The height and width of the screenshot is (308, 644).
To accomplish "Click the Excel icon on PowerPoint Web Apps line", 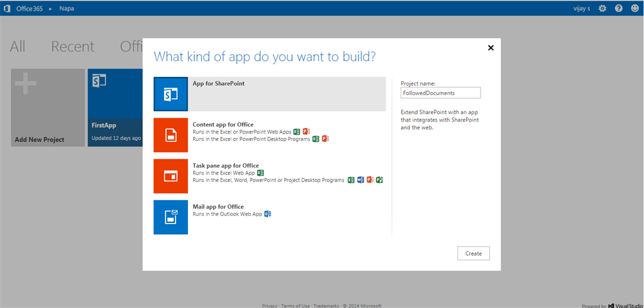I will tap(297, 132).
